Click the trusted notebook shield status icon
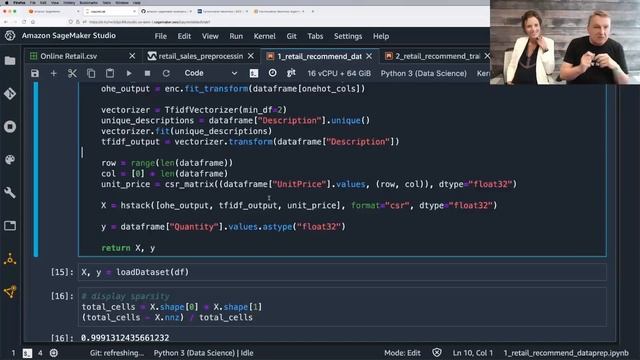Screen dimensions: 640x360 [437, 353]
